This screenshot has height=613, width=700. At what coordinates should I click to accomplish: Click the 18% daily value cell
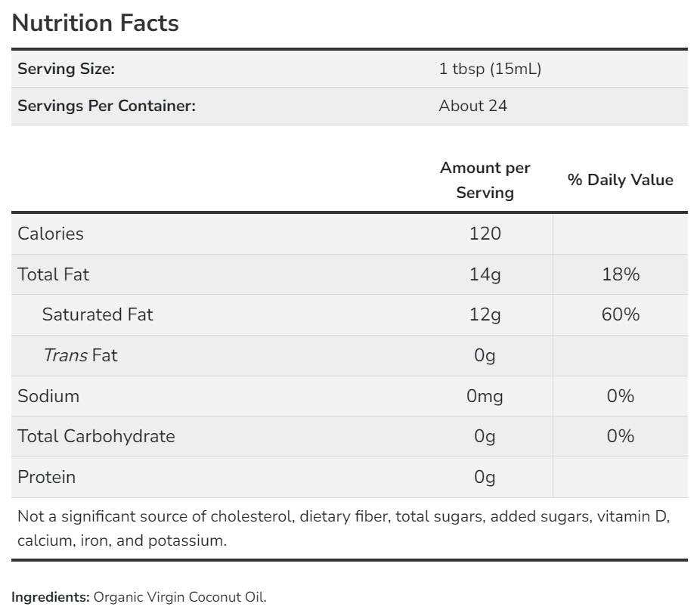click(x=621, y=274)
